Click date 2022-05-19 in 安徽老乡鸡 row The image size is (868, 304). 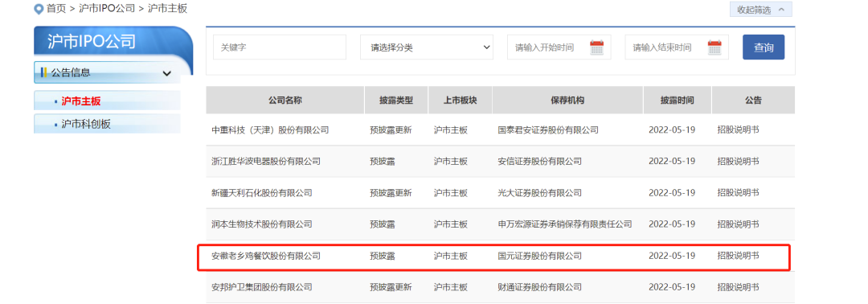click(x=671, y=256)
